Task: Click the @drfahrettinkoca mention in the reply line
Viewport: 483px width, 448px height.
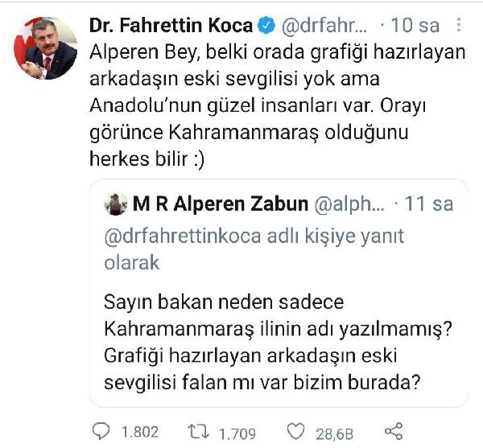Action: click(183, 236)
